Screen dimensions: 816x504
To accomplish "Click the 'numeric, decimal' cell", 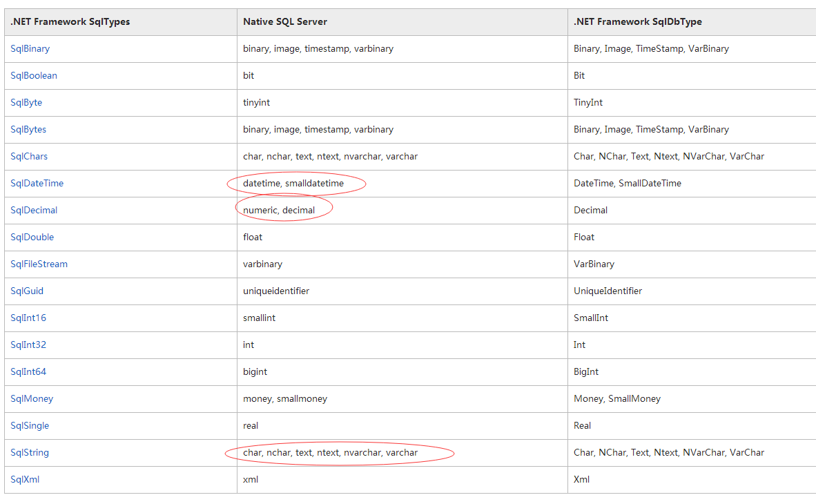I will [279, 211].
